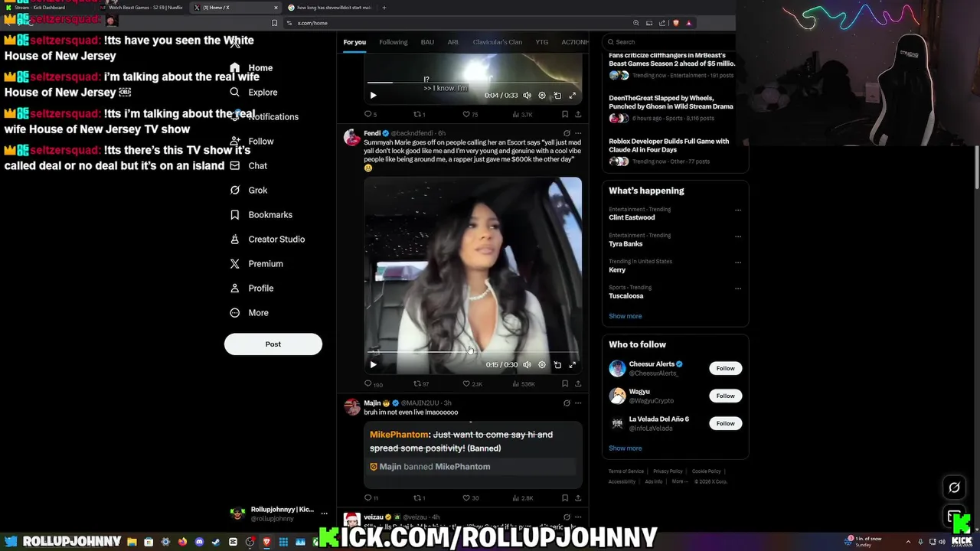980x551 pixels.
Task: Open account menu next to Rollupjohnnyy
Action: [x=324, y=514]
